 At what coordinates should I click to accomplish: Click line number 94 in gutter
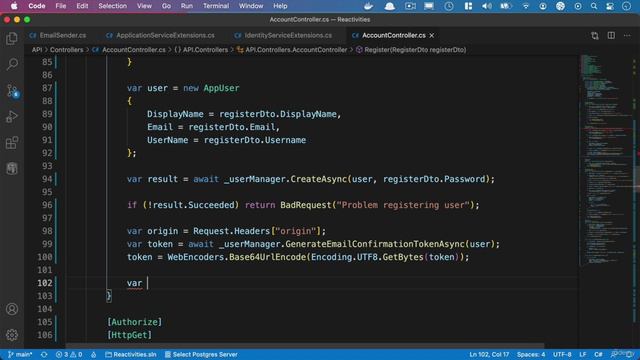(x=47, y=179)
